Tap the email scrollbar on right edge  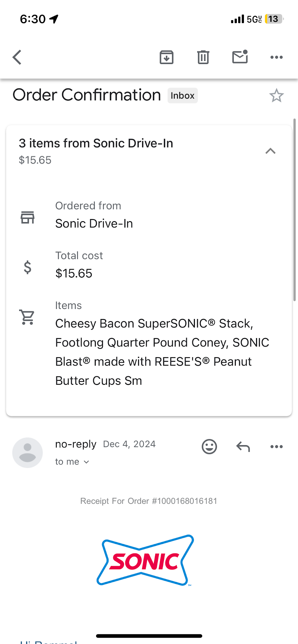(295, 210)
